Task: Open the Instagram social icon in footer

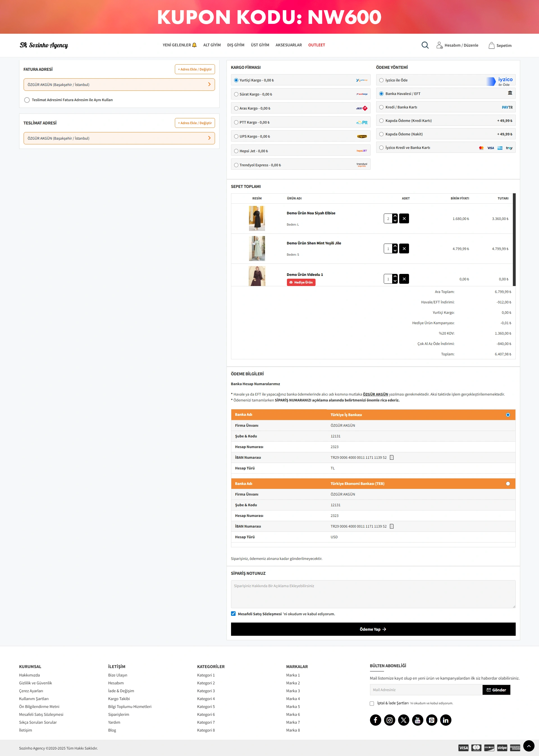Action: (x=389, y=720)
